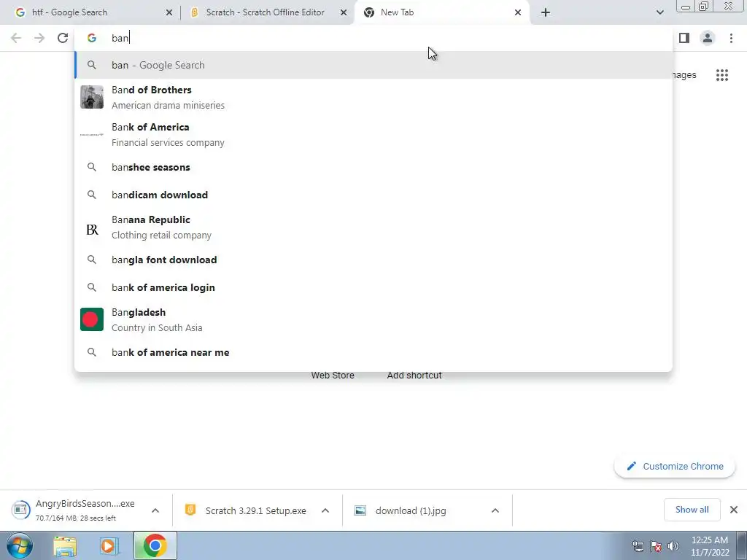Open the Action Center flag icon
Viewport: 747px width, 560px height.
656,546
